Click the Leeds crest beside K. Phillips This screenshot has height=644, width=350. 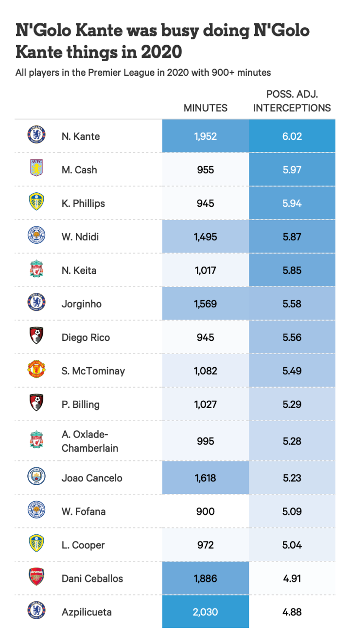pyautogui.click(x=36, y=203)
